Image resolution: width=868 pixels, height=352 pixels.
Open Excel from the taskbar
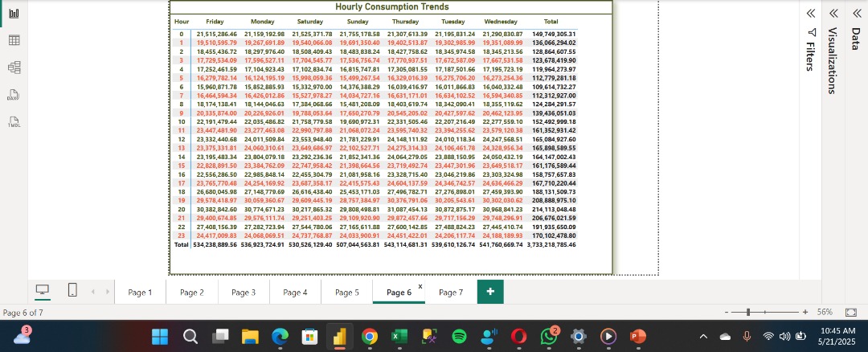pos(399,336)
